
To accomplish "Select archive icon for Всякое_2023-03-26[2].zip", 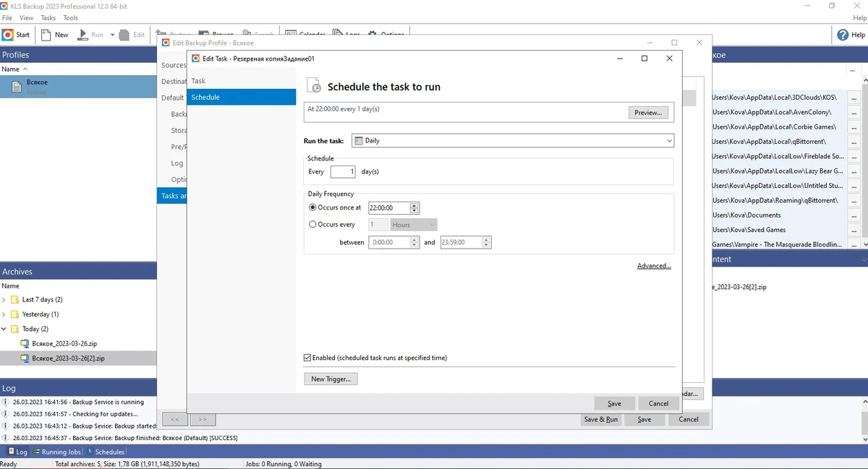I will coord(25,358).
